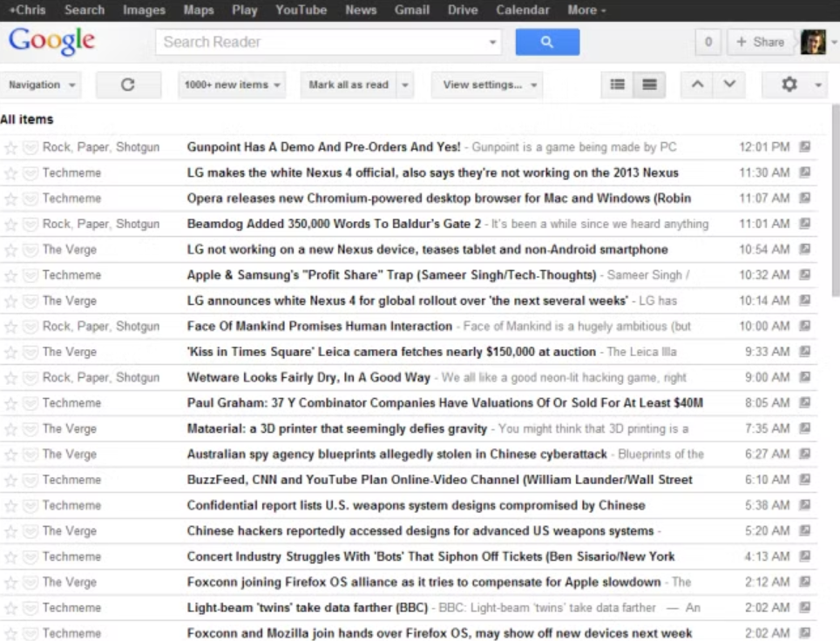Click the blue search magnifier button
840x641 pixels.
tap(546, 42)
